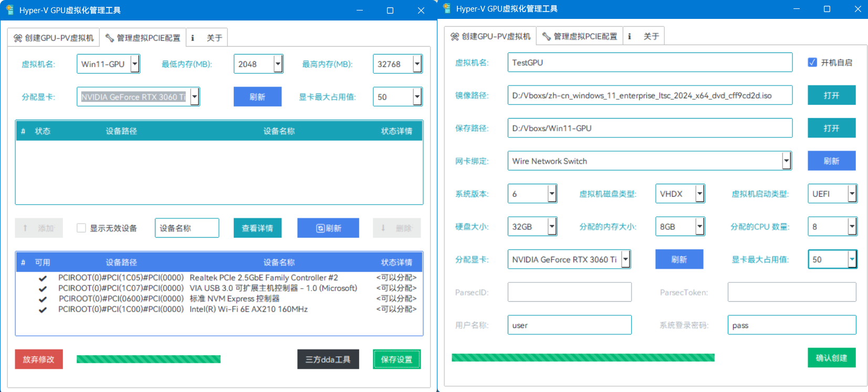Viewport: 868px width, 392px height.
Task: Click 保存设置 button
Action: [x=397, y=359]
